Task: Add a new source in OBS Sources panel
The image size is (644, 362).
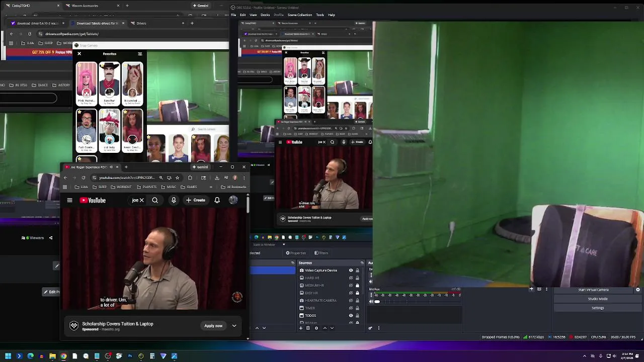Action: (x=301, y=328)
